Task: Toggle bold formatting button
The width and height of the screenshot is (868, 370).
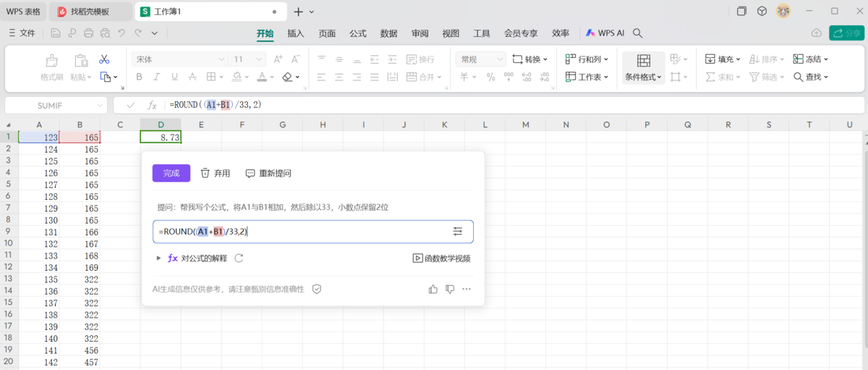Action: click(139, 77)
